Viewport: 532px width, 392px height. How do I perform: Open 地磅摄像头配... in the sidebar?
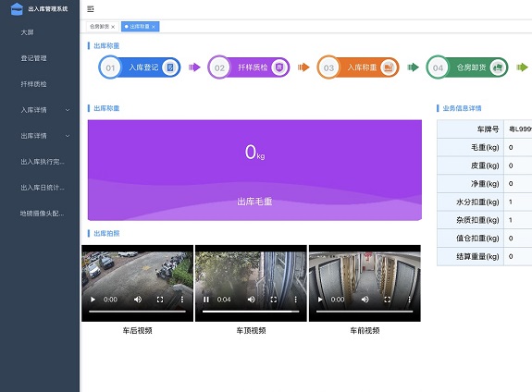point(42,214)
